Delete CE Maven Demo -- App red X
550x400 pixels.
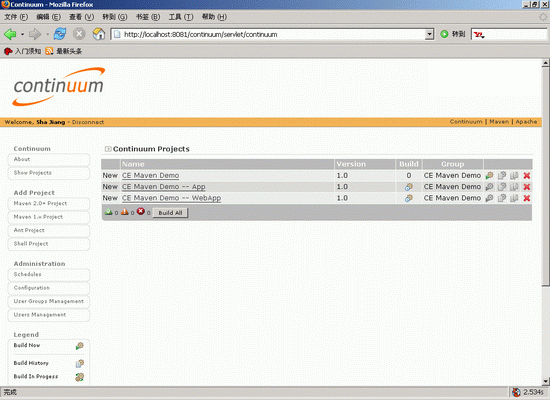[x=526, y=187]
